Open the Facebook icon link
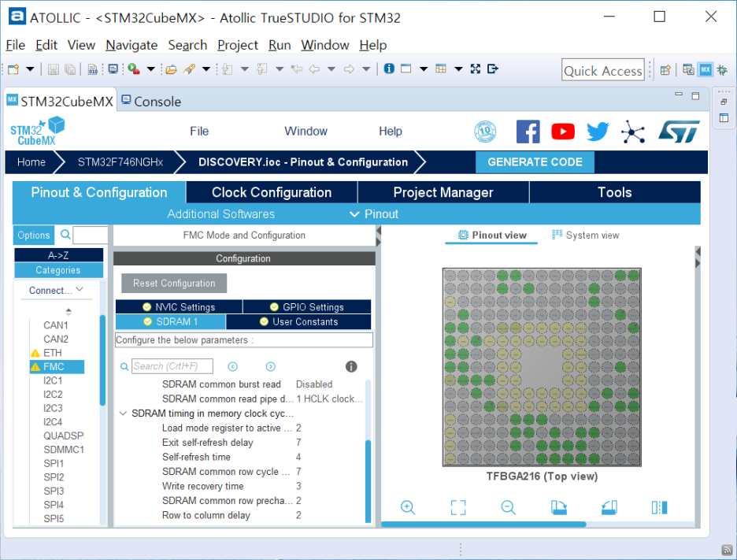737x560 pixels. [528, 132]
